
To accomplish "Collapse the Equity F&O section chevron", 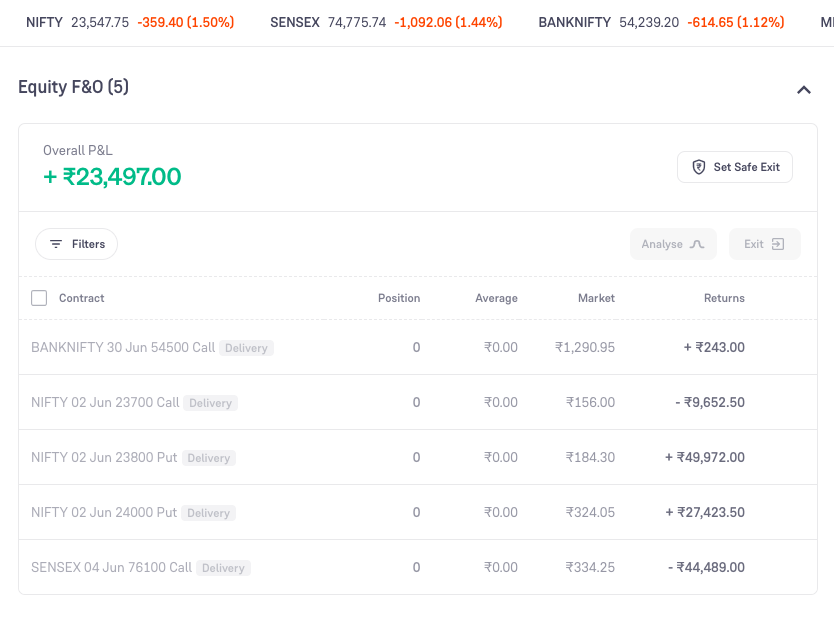I will 804,90.
